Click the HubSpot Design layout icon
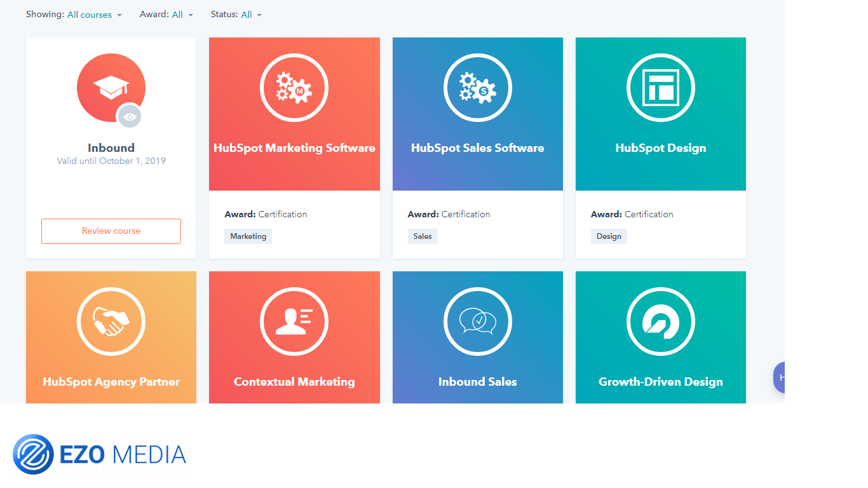868x488 pixels. pos(661,88)
